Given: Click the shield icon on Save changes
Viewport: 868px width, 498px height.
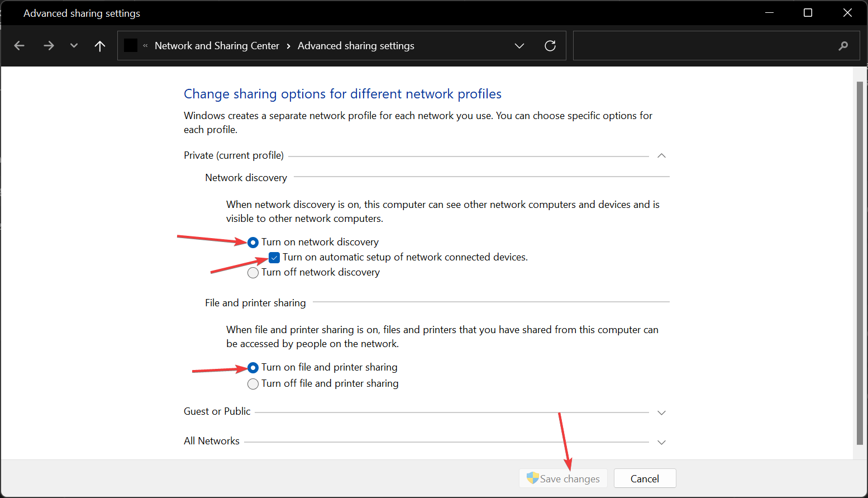Looking at the screenshot, I should tap(532, 478).
